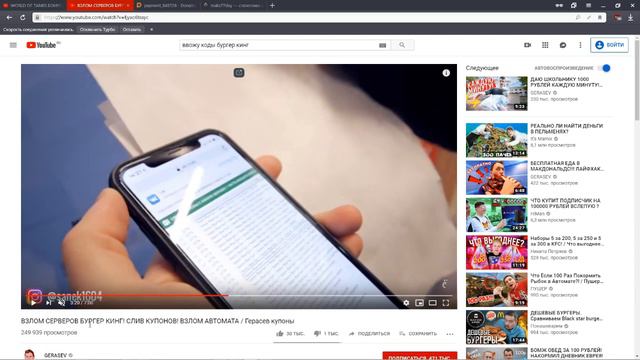Open the YouTube apps grid icon
Screen dimensions: 640x360
click(545, 45)
